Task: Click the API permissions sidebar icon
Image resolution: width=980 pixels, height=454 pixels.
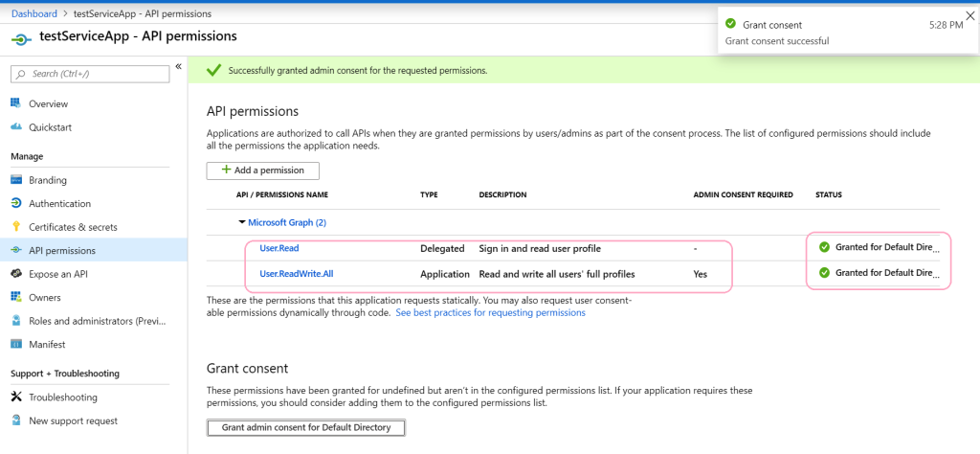Action: [16, 250]
